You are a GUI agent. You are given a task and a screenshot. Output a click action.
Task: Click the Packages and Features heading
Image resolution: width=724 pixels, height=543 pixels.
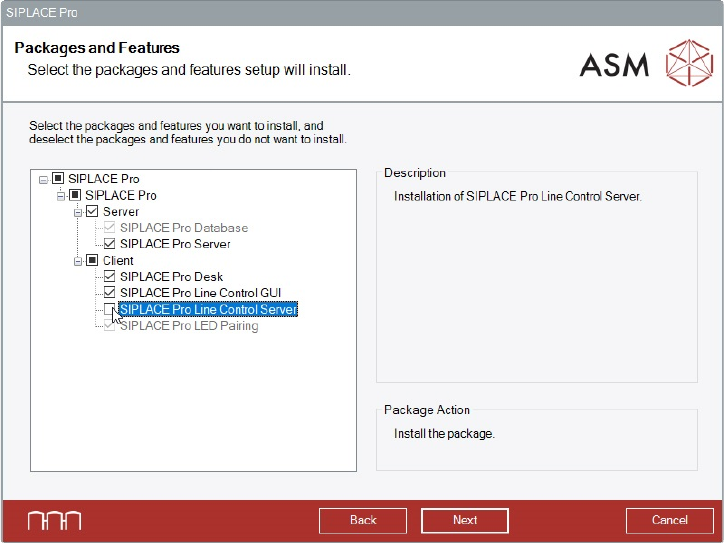coord(97,48)
